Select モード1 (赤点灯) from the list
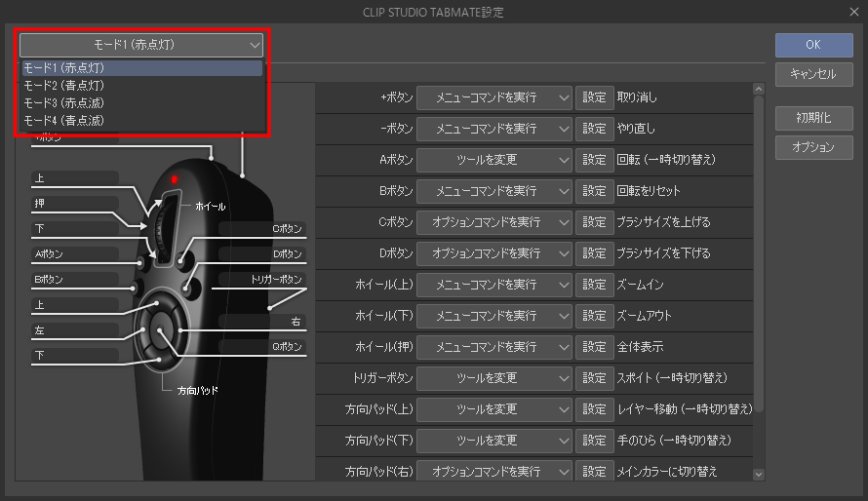The width and height of the screenshot is (868, 501). click(x=142, y=68)
